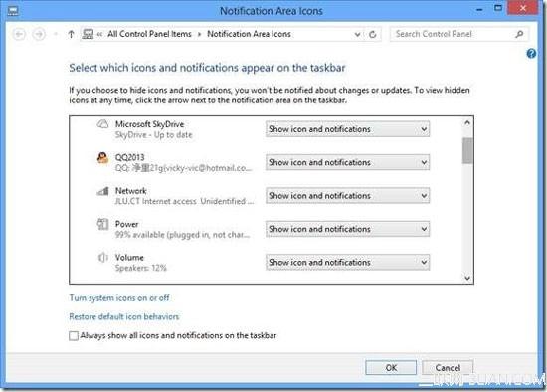547x392 pixels.
Task: Open the Microsoft SkyDrive behavior dropdown
Action: [x=347, y=129]
